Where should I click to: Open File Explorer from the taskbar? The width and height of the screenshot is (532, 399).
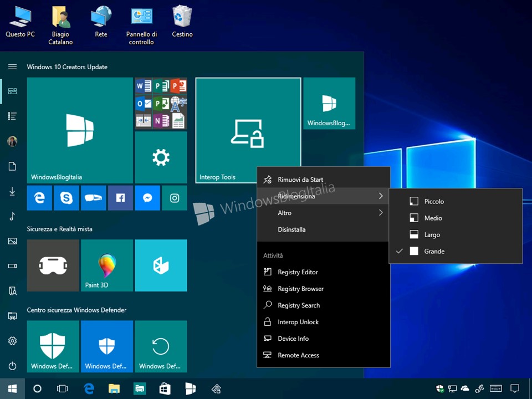point(114,388)
